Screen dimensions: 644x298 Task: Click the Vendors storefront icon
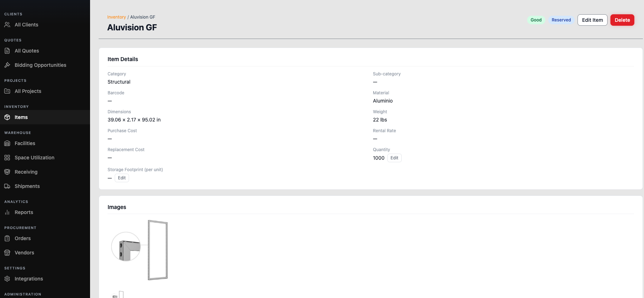point(7,253)
